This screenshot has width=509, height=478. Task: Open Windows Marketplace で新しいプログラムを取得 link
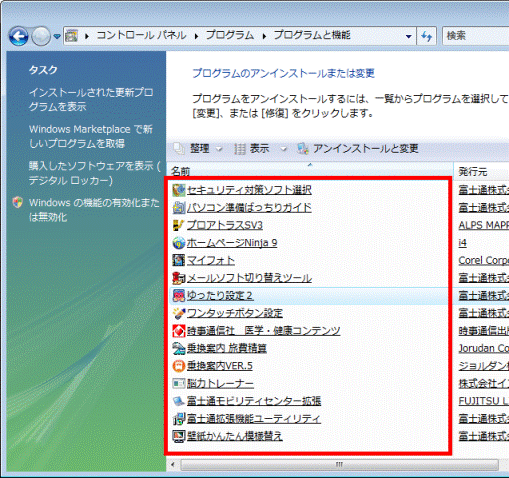point(91,136)
